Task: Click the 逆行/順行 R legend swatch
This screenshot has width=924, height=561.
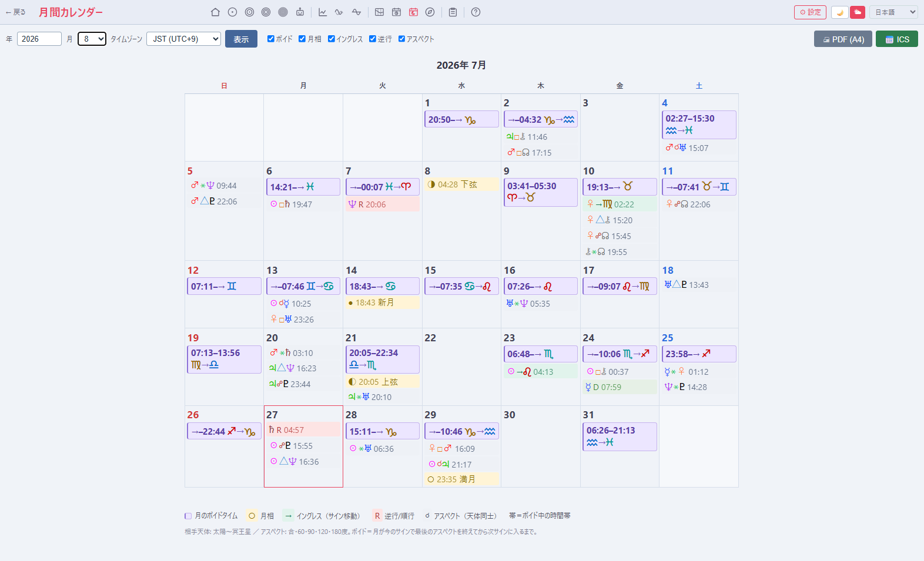Action: pyautogui.click(x=377, y=516)
